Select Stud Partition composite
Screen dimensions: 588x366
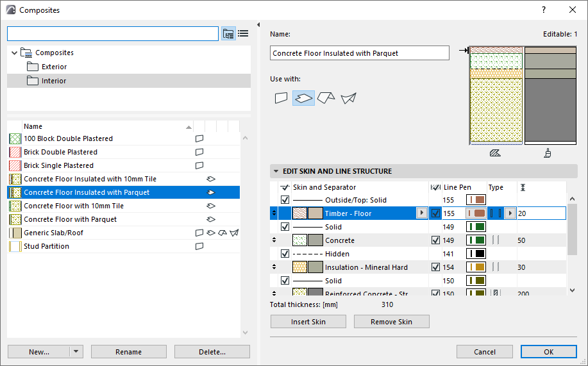pyautogui.click(x=123, y=246)
